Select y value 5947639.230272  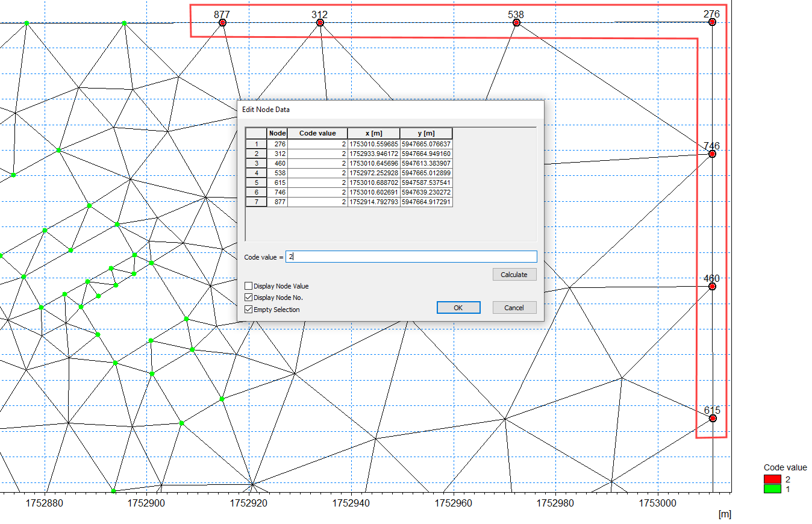click(426, 193)
